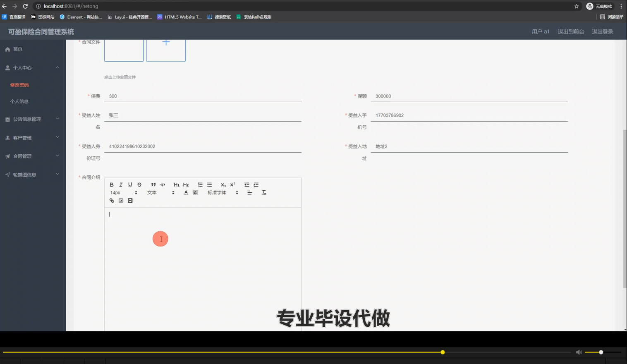Open the code block tool
This screenshot has width=627, height=364.
click(x=163, y=184)
